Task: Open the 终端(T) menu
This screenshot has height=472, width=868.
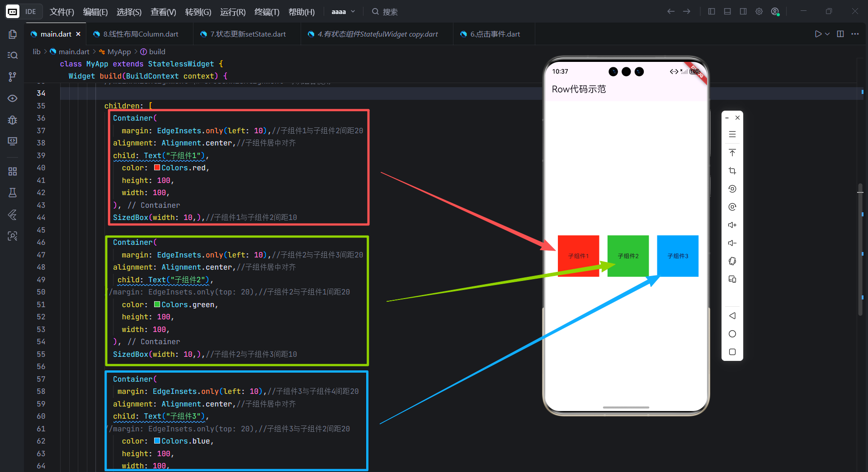Action: (267, 12)
